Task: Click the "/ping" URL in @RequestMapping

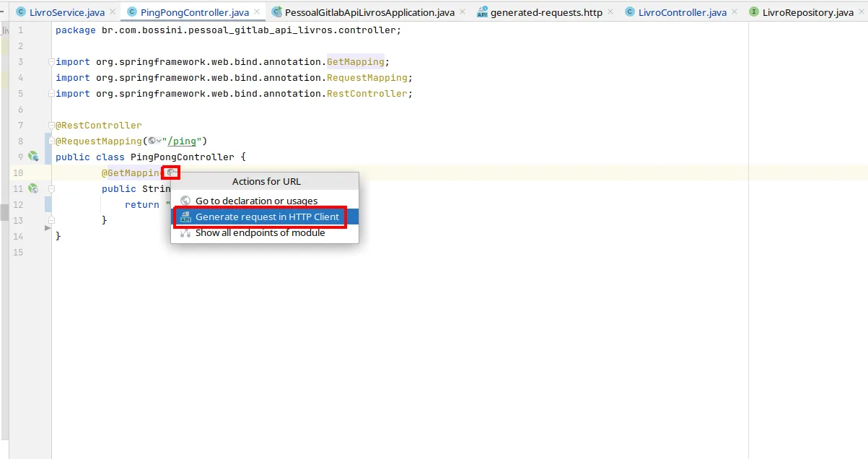Action: (182, 141)
